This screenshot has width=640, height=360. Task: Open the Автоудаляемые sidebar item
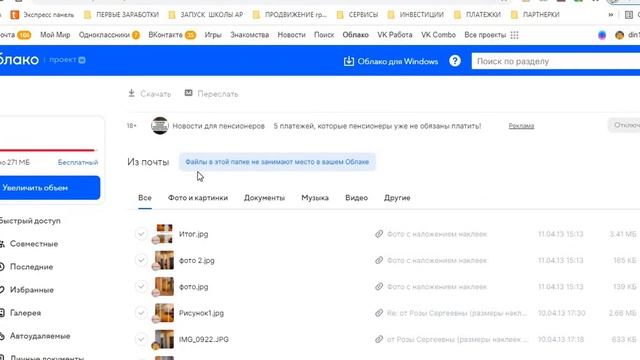click(35, 336)
